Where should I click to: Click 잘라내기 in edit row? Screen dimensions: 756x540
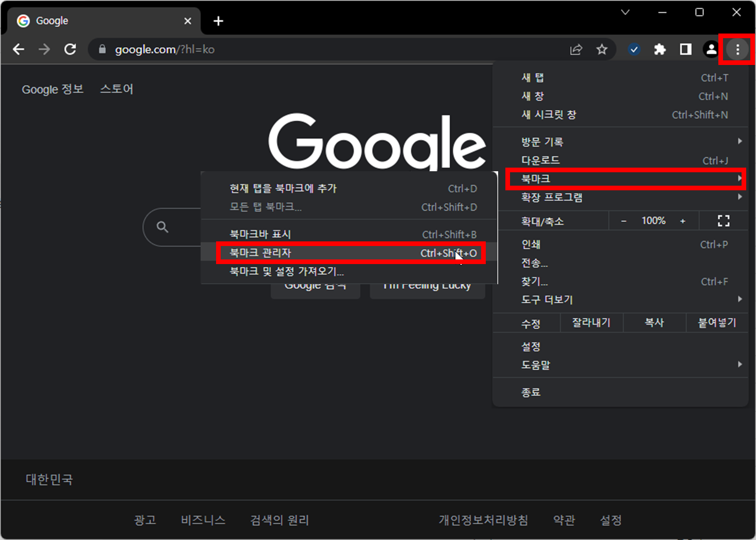coord(591,323)
